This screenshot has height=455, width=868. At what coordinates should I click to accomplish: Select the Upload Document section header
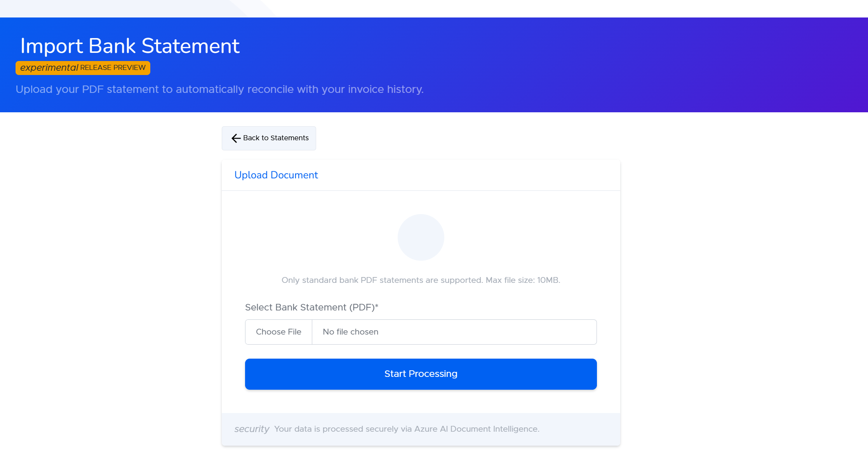click(x=276, y=175)
